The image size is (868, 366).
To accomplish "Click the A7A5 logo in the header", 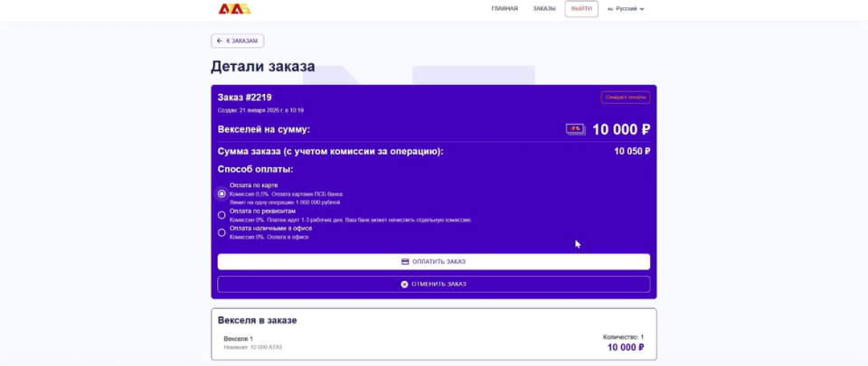I will [x=235, y=9].
